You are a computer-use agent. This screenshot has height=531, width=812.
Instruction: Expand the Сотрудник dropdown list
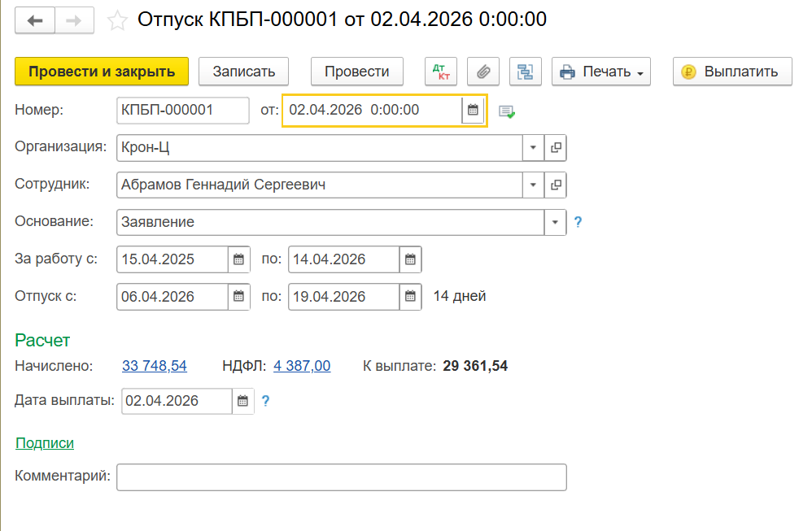[x=533, y=185]
